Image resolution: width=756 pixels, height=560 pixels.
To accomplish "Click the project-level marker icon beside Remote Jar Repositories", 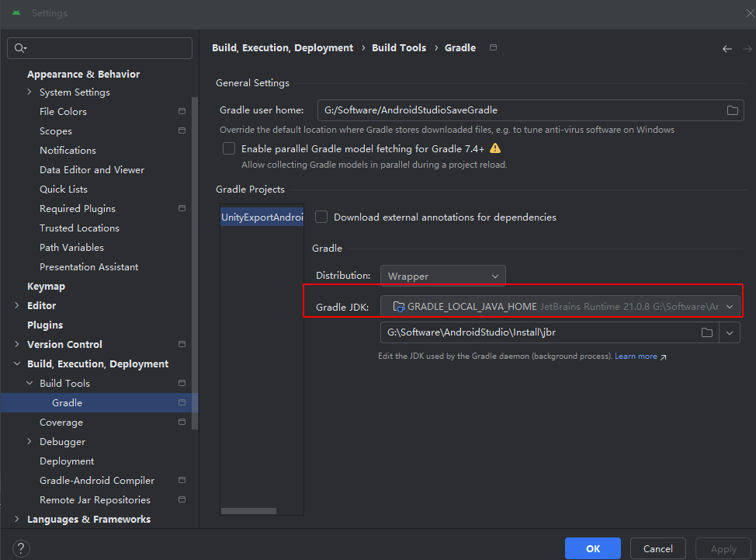I will point(182,499).
